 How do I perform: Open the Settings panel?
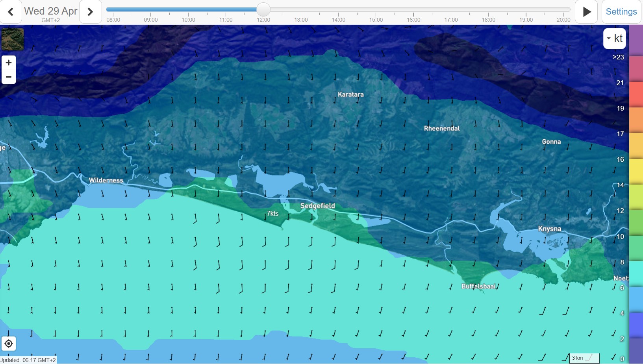point(621,12)
